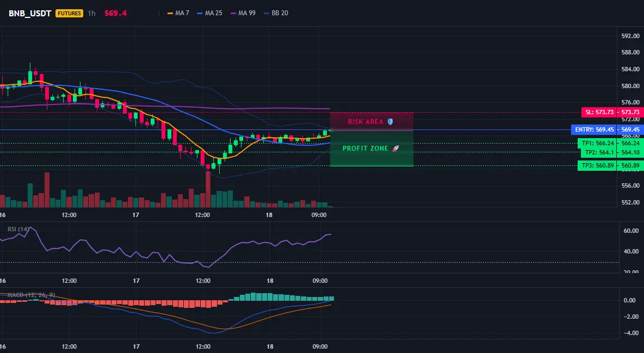Toggle the MA 7 legend item

[x=178, y=13]
